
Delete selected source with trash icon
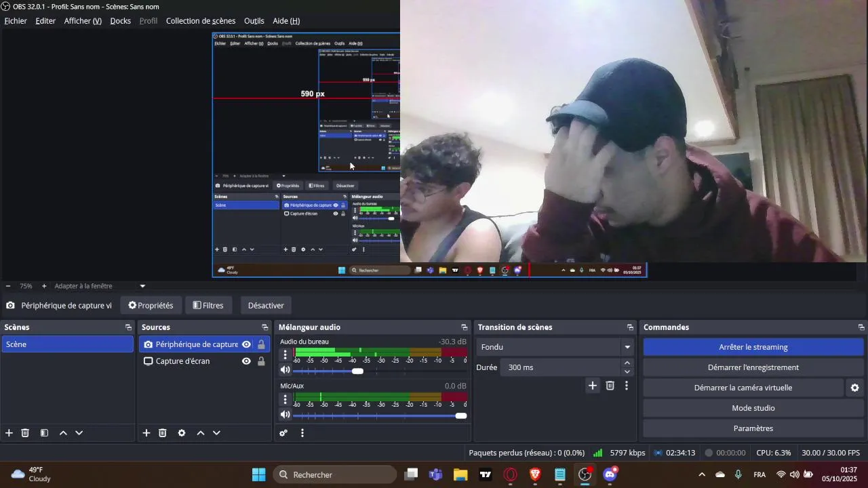[x=163, y=433]
